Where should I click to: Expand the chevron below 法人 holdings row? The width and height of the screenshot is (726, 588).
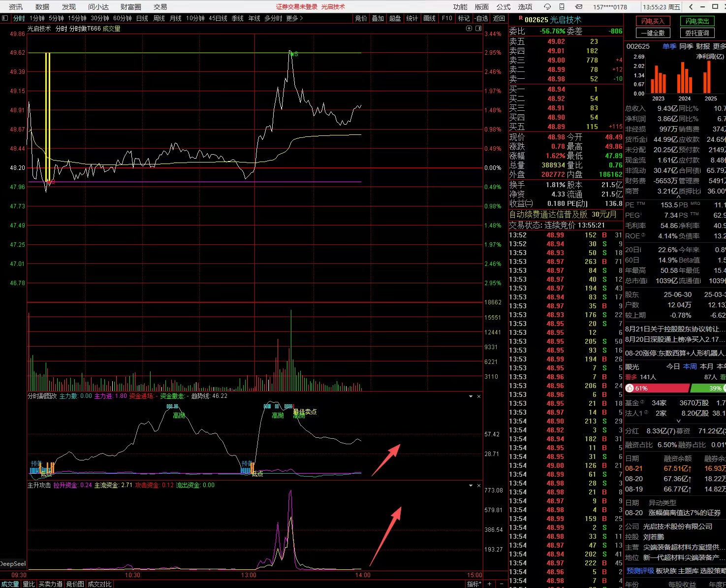coord(678,421)
